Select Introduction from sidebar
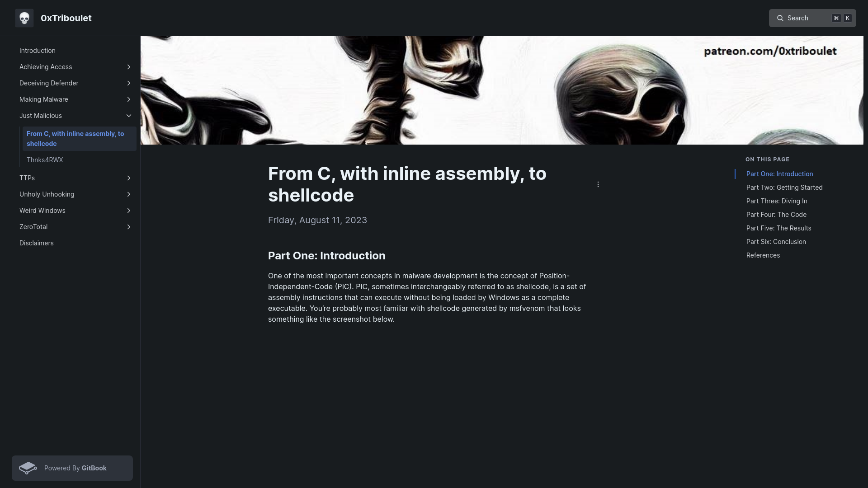Viewport: 868px width, 488px height. [x=37, y=51]
